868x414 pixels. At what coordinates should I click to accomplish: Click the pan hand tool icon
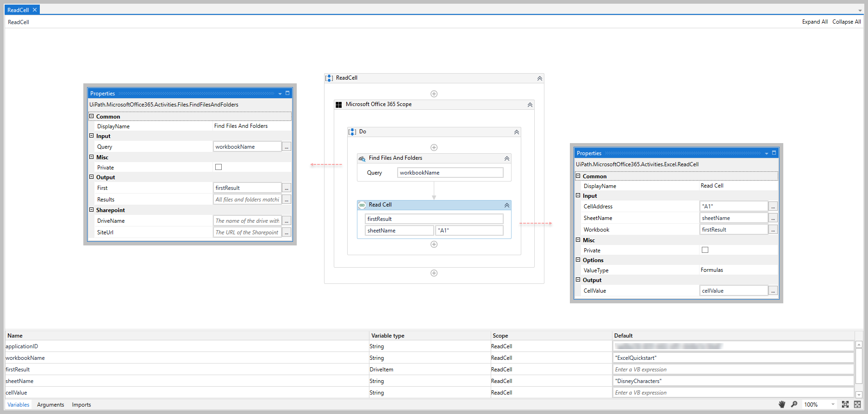click(x=782, y=404)
